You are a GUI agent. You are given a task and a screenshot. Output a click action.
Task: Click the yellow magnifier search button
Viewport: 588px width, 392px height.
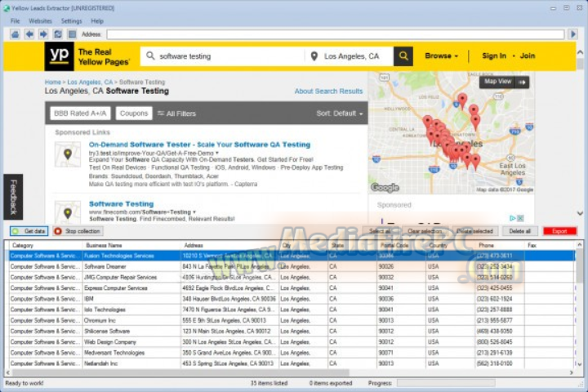pyautogui.click(x=403, y=56)
